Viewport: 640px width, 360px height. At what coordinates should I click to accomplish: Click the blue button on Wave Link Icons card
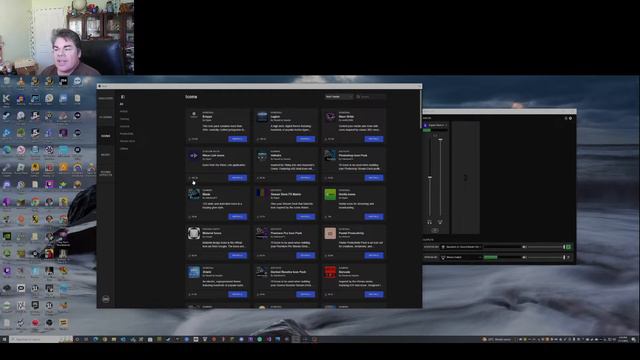tap(238, 178)
